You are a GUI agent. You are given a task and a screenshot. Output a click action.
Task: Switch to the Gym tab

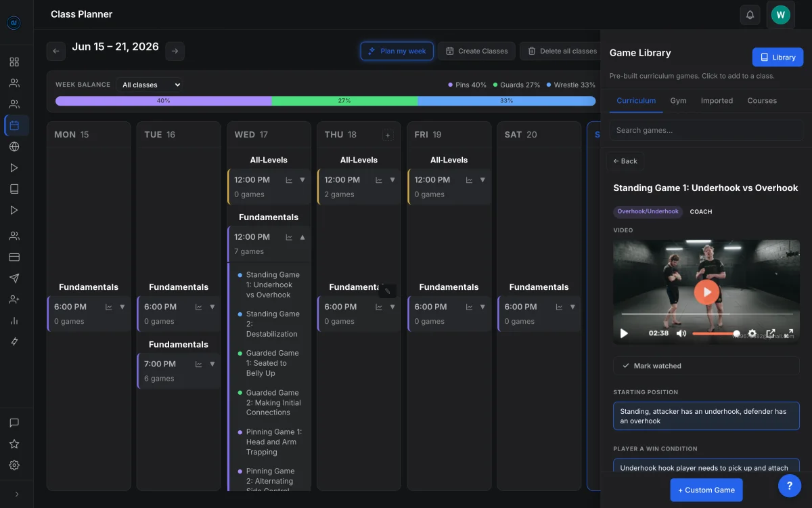(678, 100)
